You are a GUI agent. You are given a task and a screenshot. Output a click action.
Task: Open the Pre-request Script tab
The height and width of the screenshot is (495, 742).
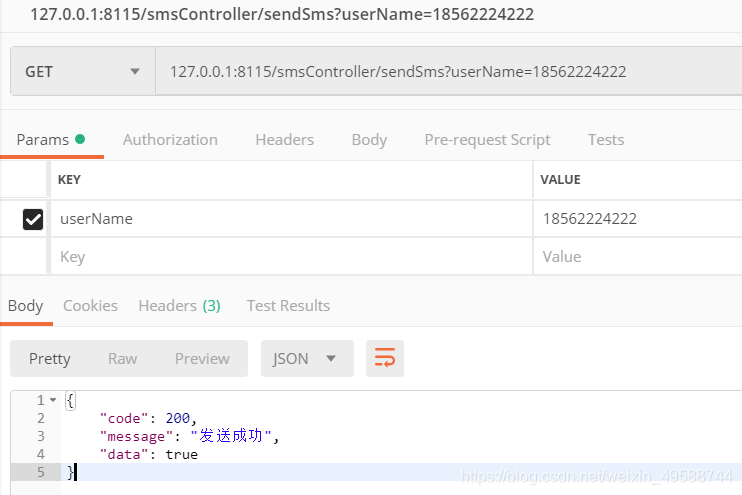click(x=487, y=140)
